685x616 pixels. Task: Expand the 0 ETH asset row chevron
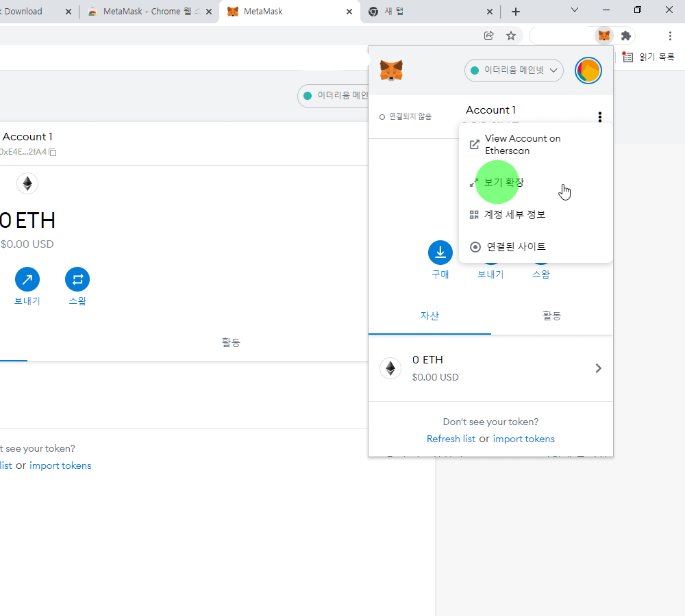click(x=598, y=368)
